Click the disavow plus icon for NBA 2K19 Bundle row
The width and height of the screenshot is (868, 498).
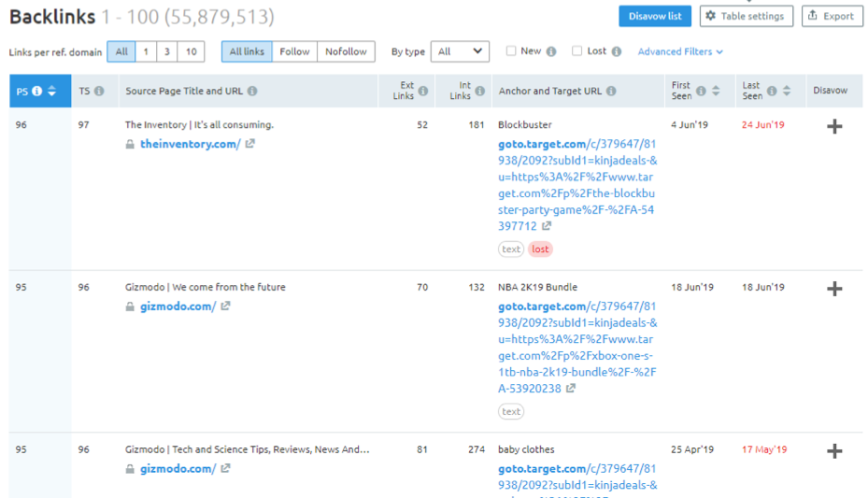834,289
